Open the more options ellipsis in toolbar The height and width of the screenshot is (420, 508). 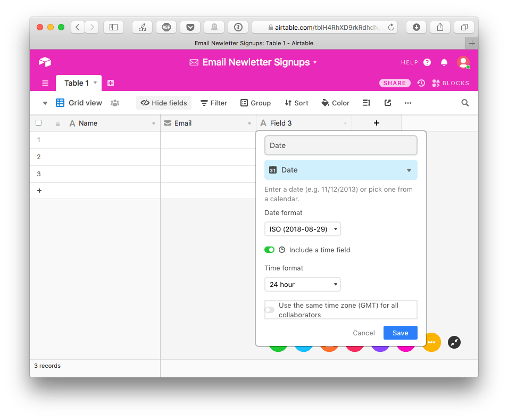(408, 103)
